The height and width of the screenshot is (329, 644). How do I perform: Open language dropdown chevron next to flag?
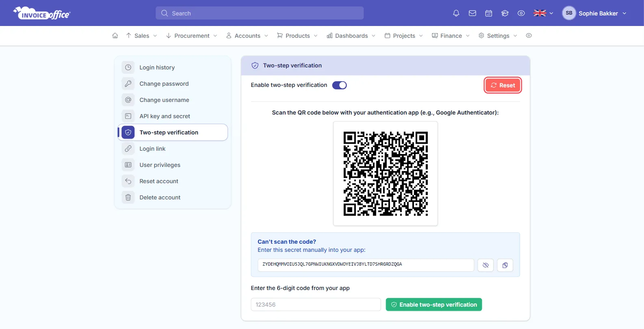tap(551, 13)
